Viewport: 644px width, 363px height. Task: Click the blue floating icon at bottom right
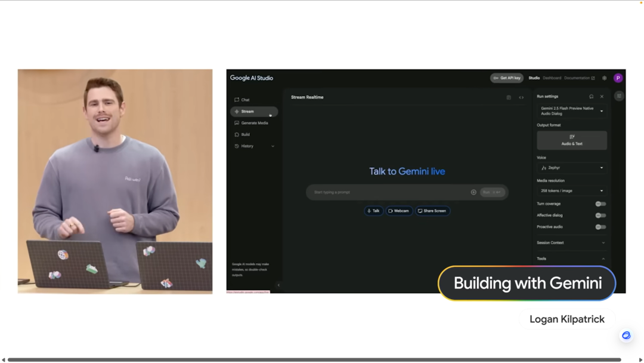point(626,336)
